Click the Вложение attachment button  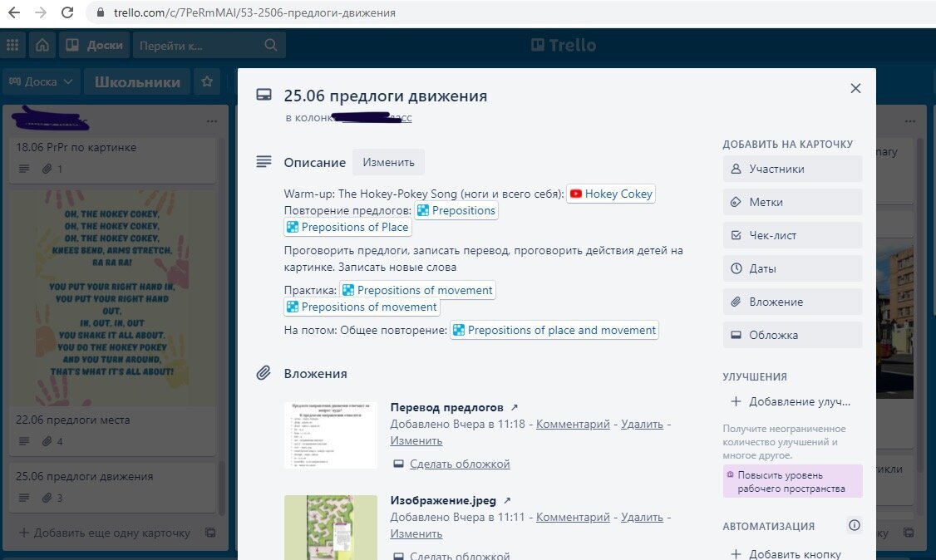click(792, 302)
